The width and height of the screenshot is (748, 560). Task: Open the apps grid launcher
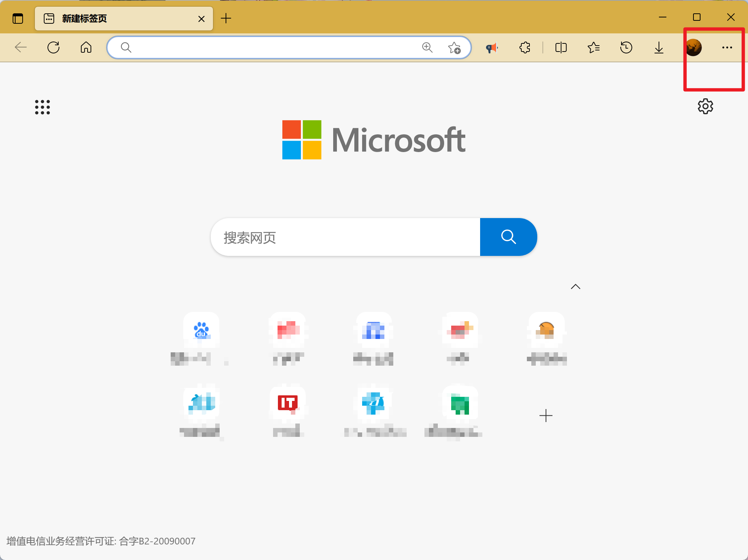click(42, 107)
